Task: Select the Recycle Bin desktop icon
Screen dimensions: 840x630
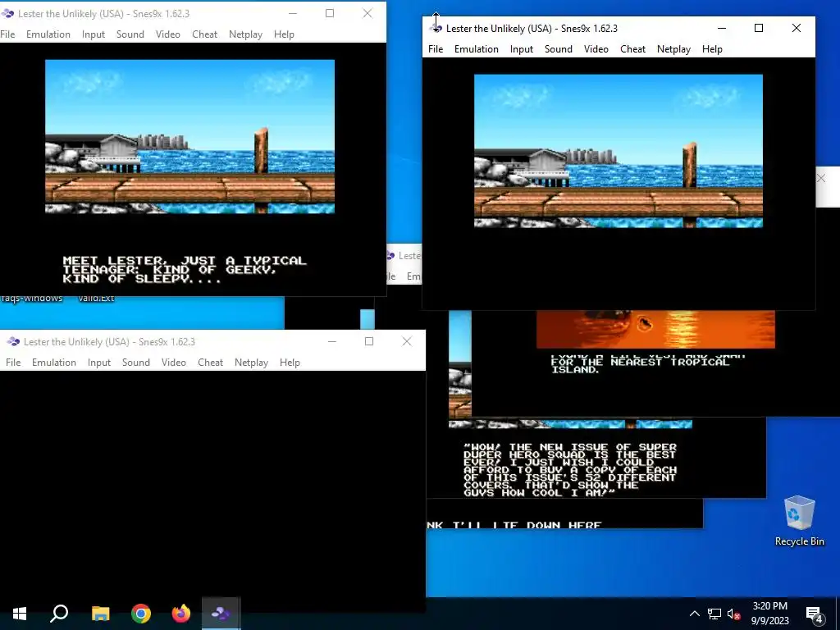Action: click(x=799, y=521)
